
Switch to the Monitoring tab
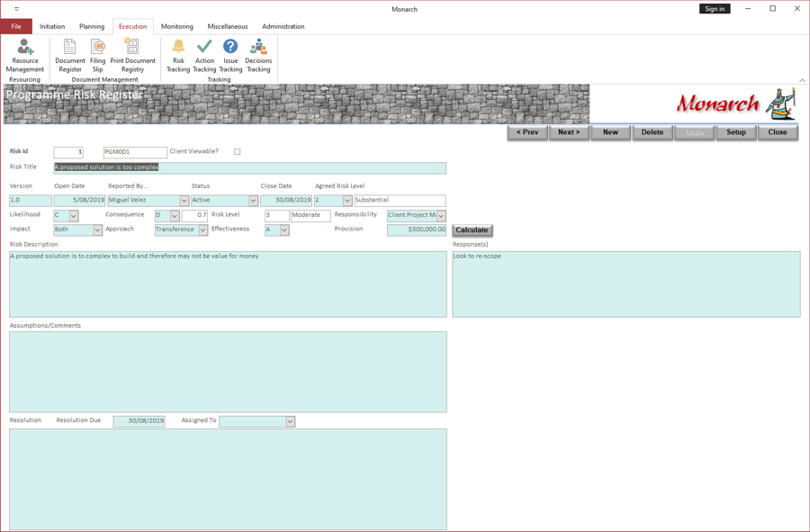point(177,26)
